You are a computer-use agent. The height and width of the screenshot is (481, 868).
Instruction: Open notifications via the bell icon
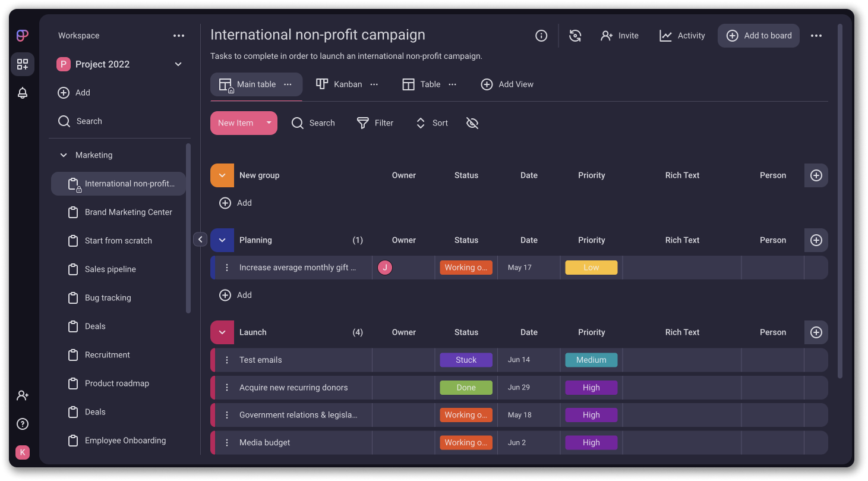pos(23,93)
